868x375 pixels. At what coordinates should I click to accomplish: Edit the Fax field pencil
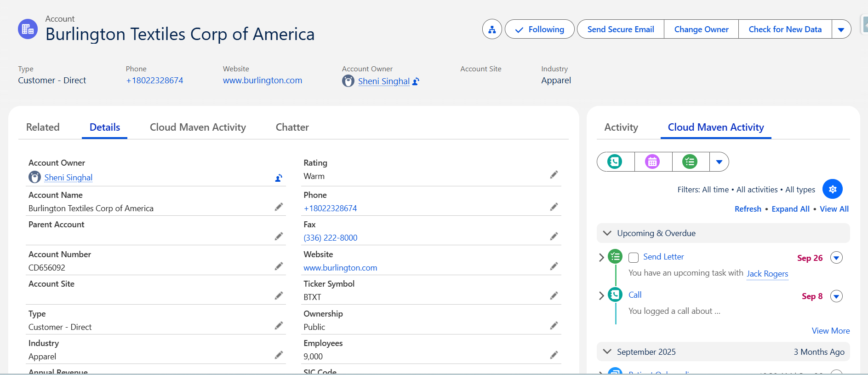tap(554, 237)
